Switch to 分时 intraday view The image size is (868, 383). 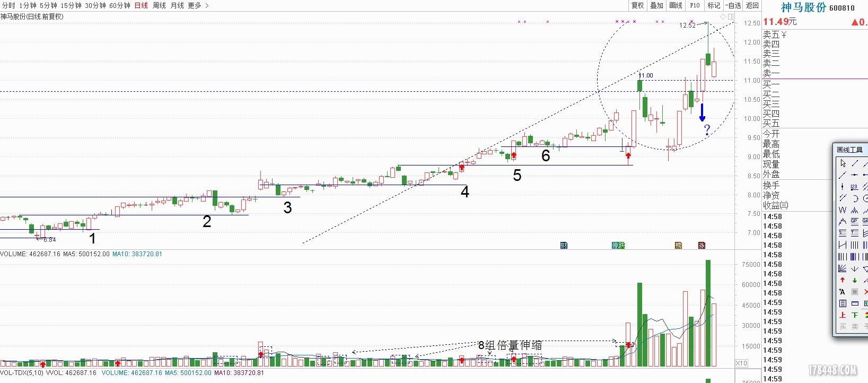pyautogui.click(x=8, y=5)
